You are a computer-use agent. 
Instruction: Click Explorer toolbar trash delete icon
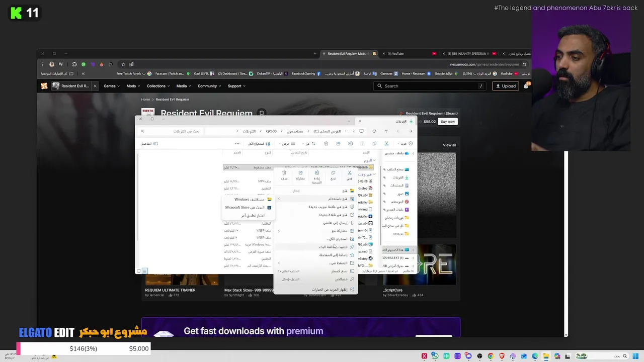pos(326,144)
